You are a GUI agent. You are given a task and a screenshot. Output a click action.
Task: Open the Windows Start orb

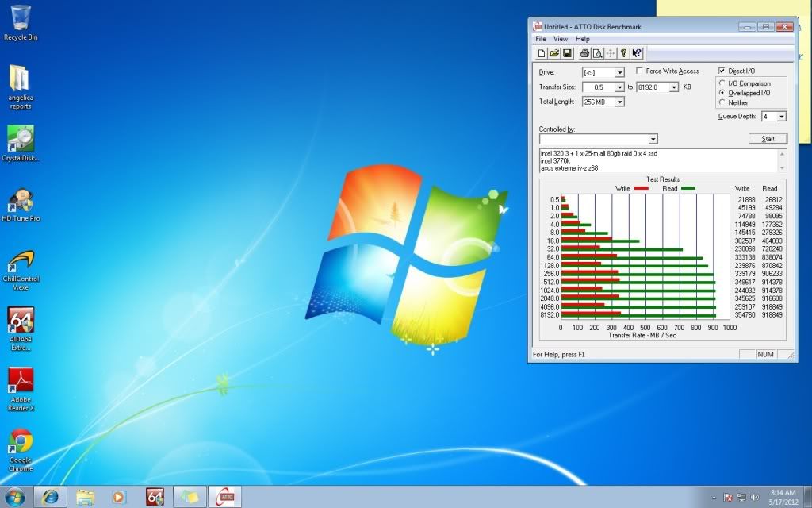coord(14,497)
